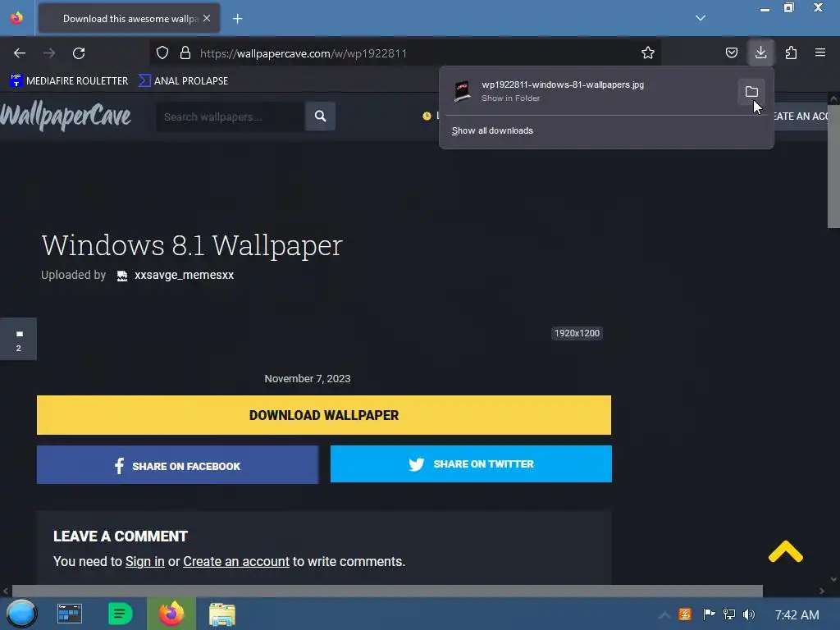Click the yellow scroll-to-top chevron
The image size is (840, 630).
[x=785, y=552]
